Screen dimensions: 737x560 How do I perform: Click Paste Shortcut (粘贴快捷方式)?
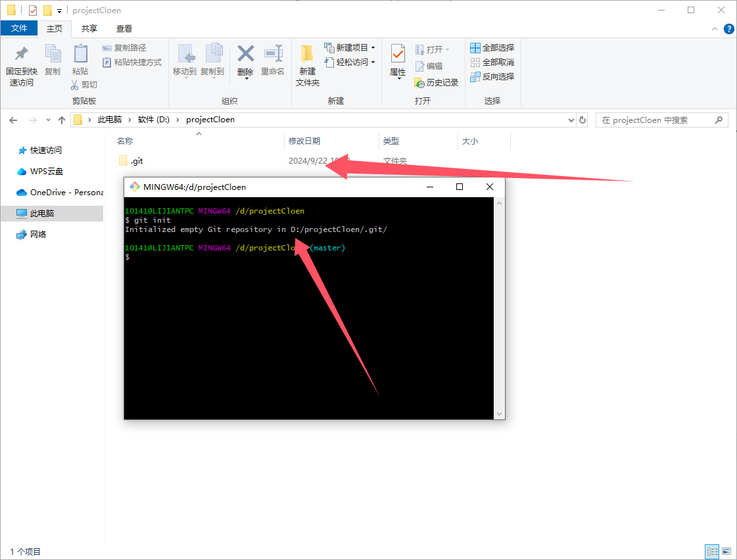132,62
